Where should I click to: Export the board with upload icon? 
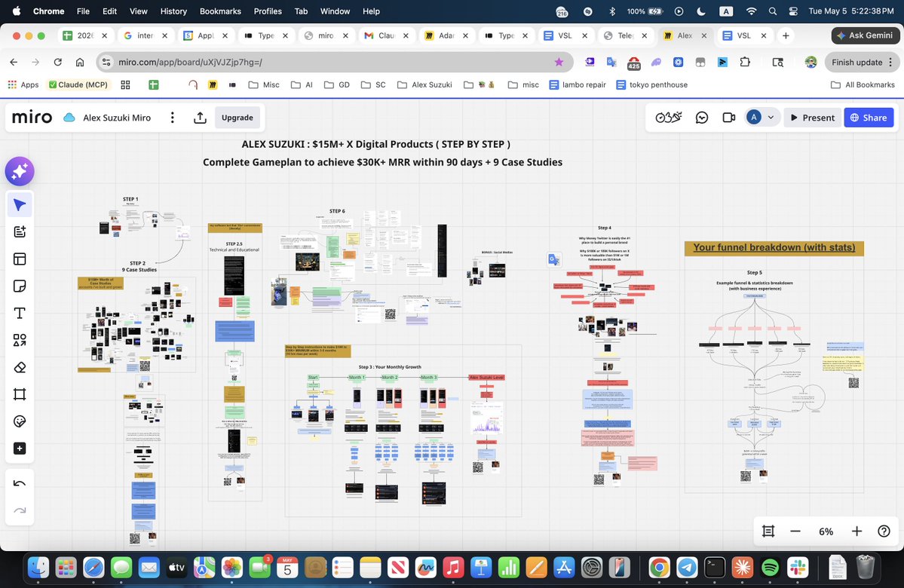(x=200, y=118)
